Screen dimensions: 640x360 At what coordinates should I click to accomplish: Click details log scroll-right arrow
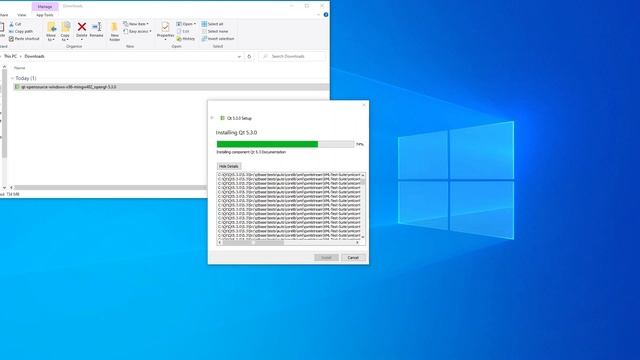pyautogui.click(x=358, y=242)
